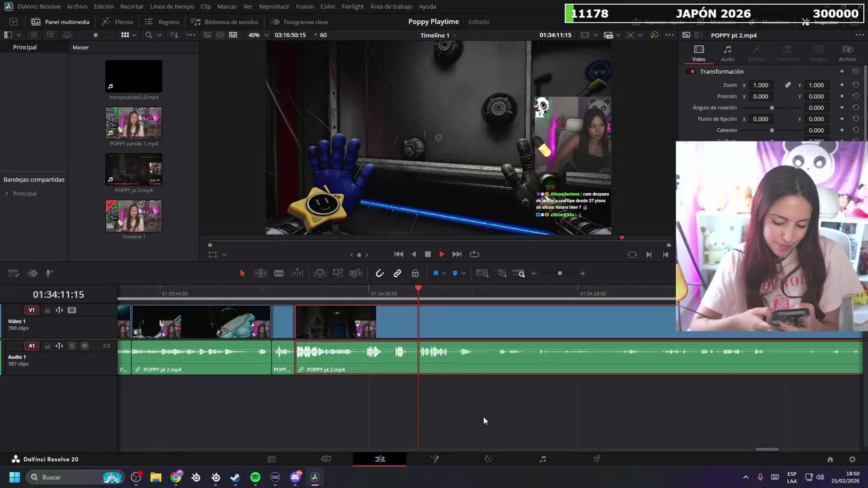Image resolution: width=868 pixels, height=488 pixels.
Task: Open media pool sort options
Action: [x=174, y=35]
